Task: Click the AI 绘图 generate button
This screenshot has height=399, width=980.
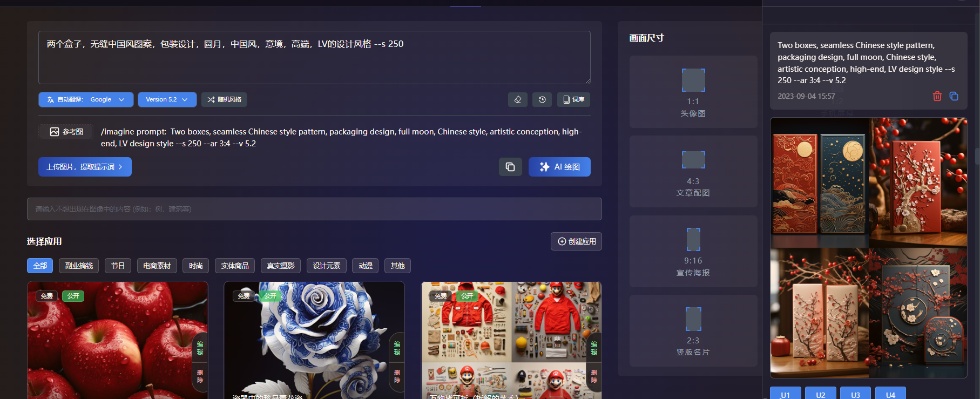Action: point(559,167)
